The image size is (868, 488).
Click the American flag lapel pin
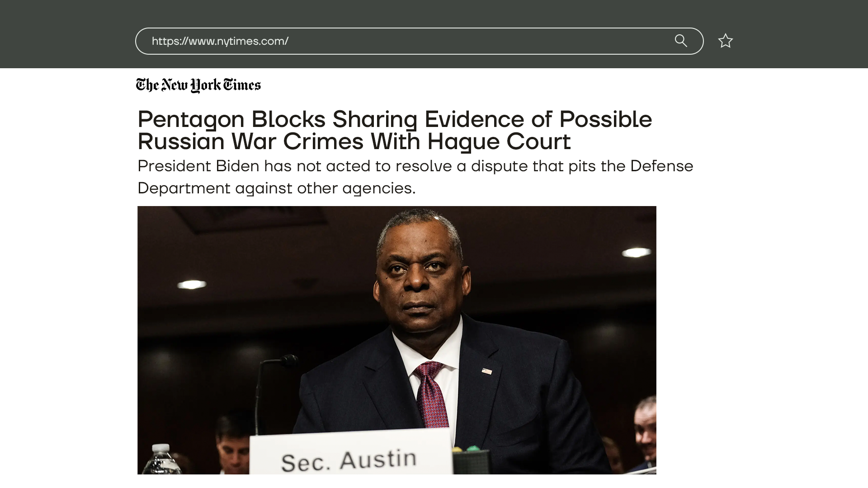tap(486, 371)
